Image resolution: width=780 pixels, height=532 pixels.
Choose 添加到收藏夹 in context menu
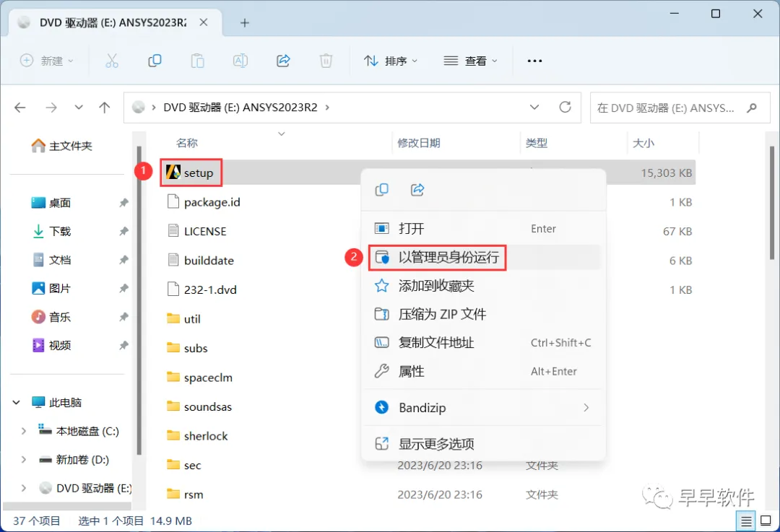[x=483, y=286]
